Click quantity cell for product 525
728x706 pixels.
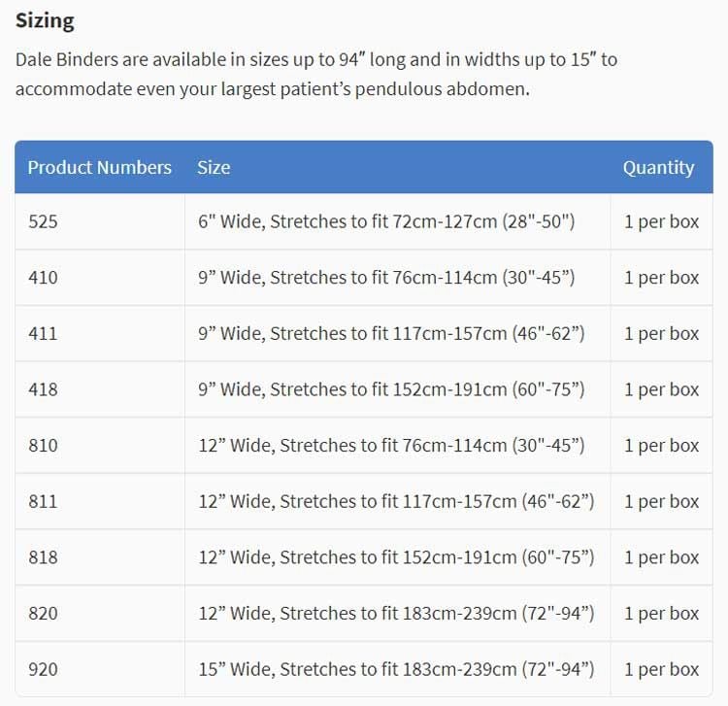[x=662, y=221]
